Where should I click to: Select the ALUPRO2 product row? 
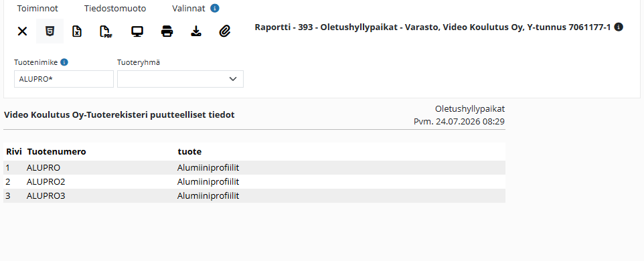coord(254,182)
